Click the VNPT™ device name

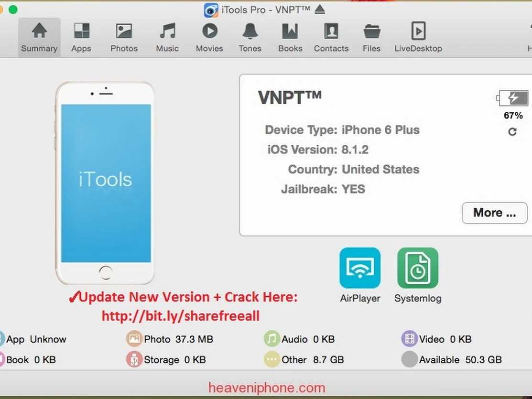(290, 97)
